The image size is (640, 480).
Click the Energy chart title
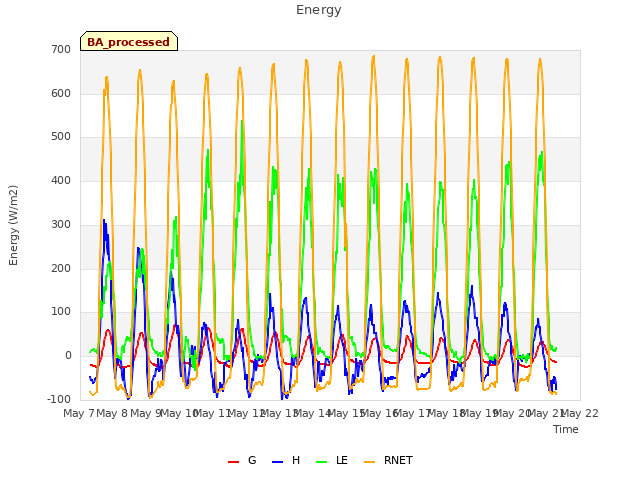(x=319, y=10)
